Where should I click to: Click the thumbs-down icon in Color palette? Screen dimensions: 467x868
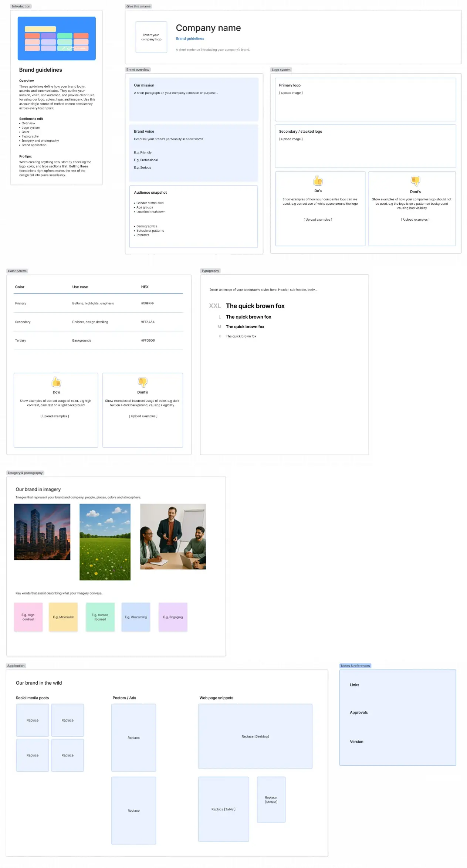click(142, 382)
